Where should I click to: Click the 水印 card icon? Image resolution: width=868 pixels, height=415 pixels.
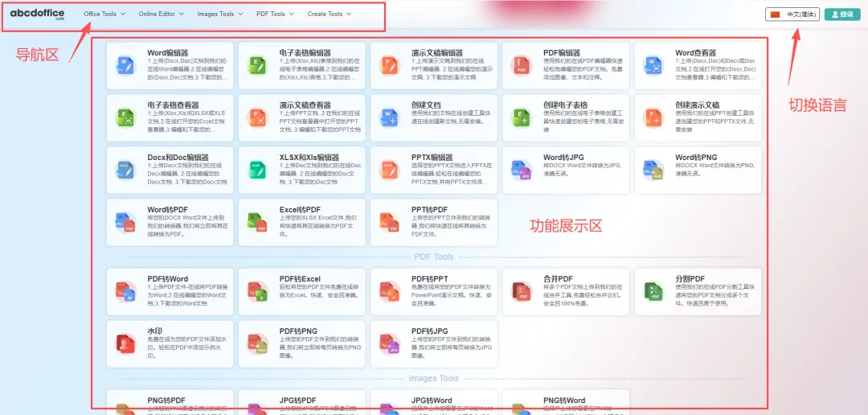pyautogui.click(x=125, y=343)
